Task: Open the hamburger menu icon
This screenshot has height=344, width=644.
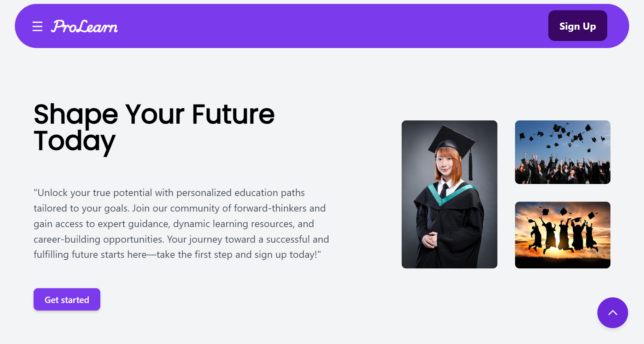Action: click(37, 26)
